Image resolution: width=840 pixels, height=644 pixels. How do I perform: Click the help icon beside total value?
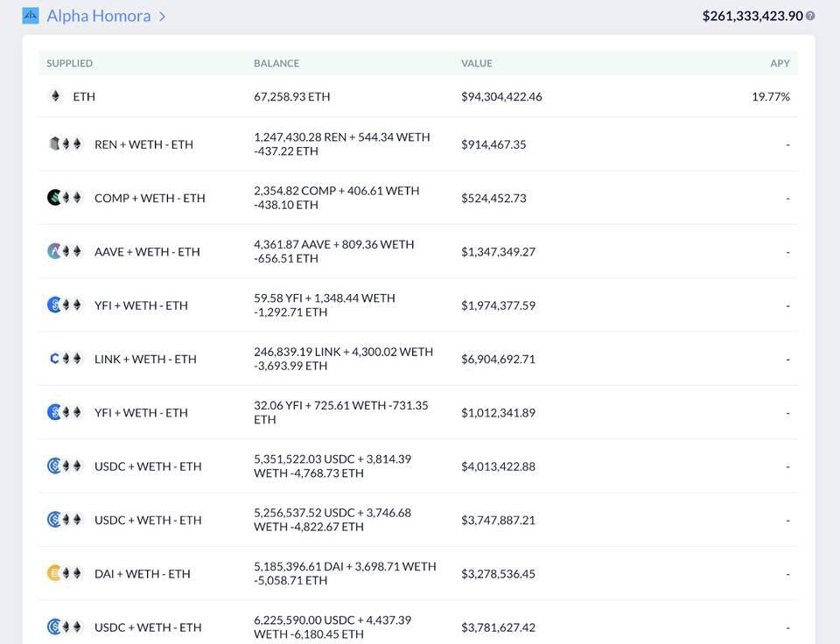(x=810, y=16)
